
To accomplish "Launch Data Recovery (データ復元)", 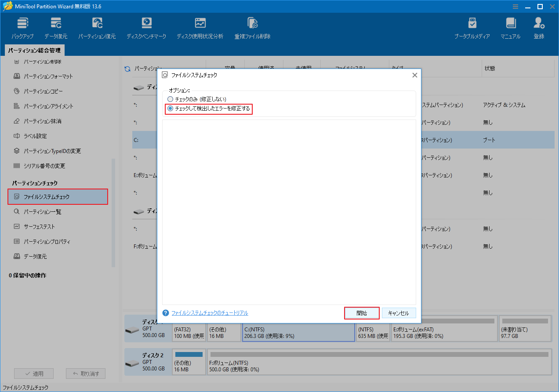I will pos(55,26).
